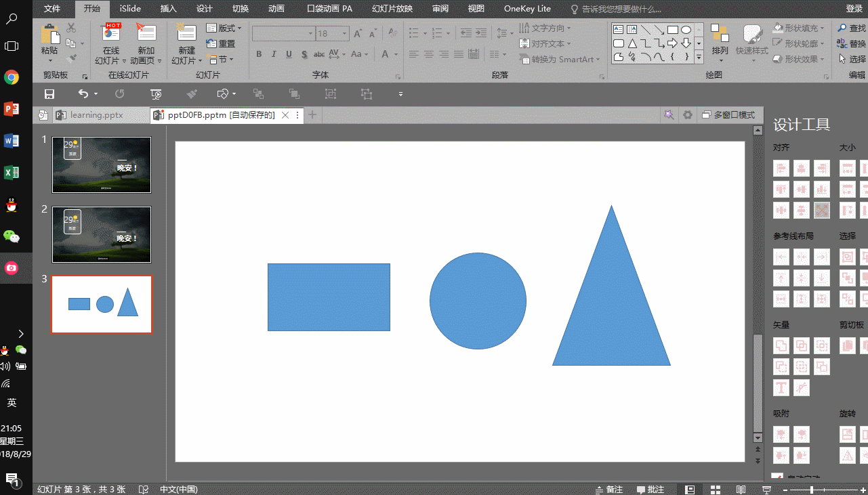Click the zoom slider in status bar
Viewport: 868px width, 495px height.
(820, 490)
